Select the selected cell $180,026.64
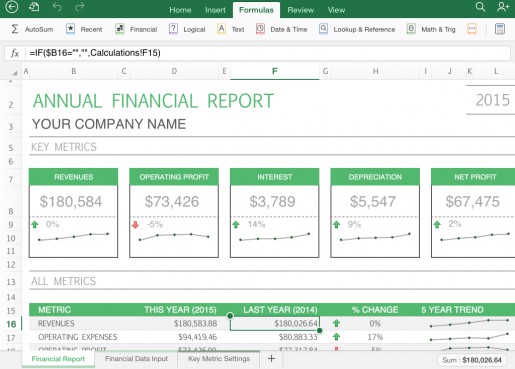This screenshot has height=369, width=515. point(275,323)
